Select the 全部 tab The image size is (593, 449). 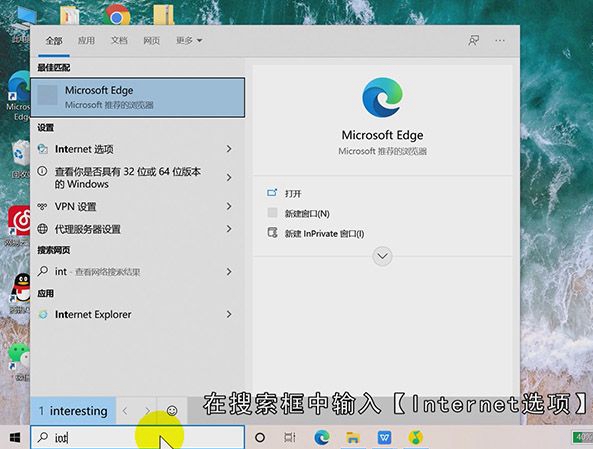54,40
